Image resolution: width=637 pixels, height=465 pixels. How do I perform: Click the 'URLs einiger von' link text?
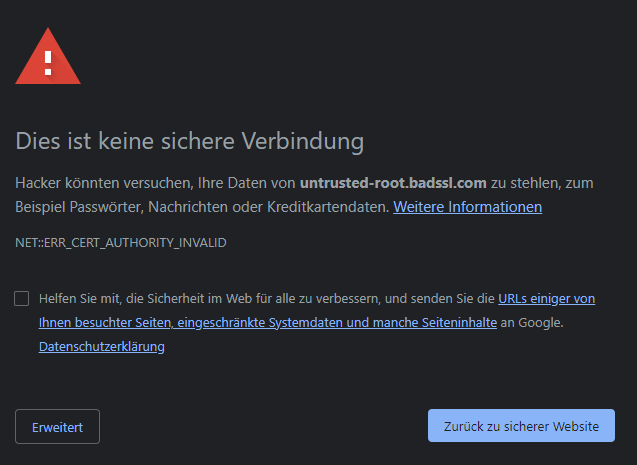(546, 299)
